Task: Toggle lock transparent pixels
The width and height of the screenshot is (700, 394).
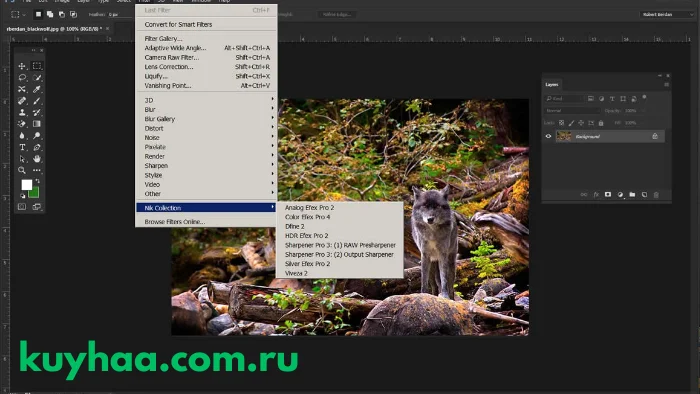Action: click(x=562, y=123)
